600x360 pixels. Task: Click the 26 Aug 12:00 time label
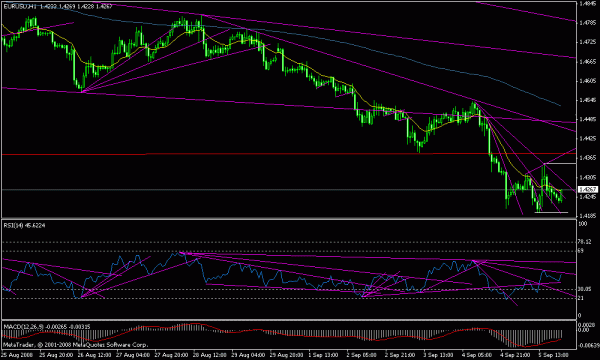pyautogui.click(x=95, y=355)
